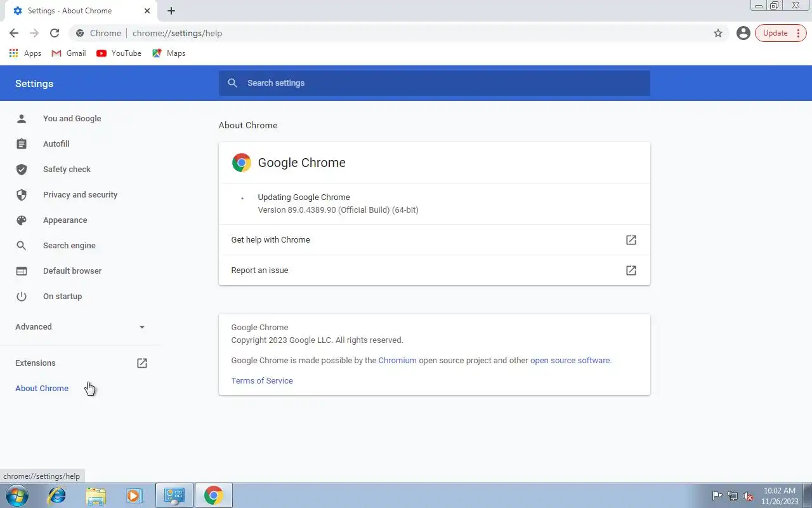Open Windows Media Player from taskbar
Viewport: 812px width, 508px height.
134,495
